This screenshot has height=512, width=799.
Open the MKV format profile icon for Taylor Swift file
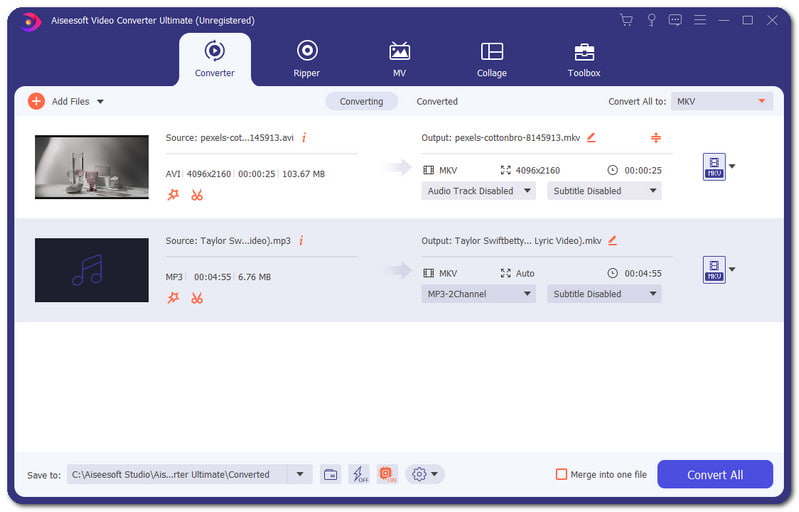713,269
